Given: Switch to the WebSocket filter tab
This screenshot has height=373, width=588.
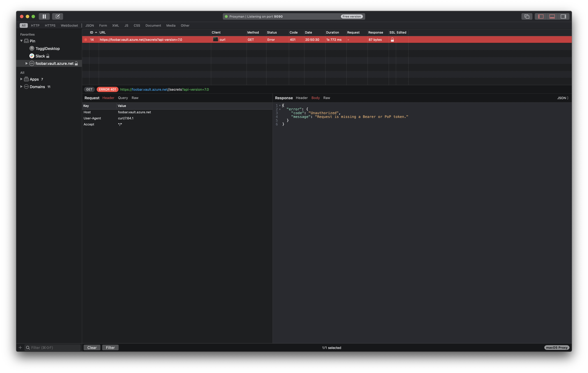Looking at the screenshot, I should click(x=69, y=25).
